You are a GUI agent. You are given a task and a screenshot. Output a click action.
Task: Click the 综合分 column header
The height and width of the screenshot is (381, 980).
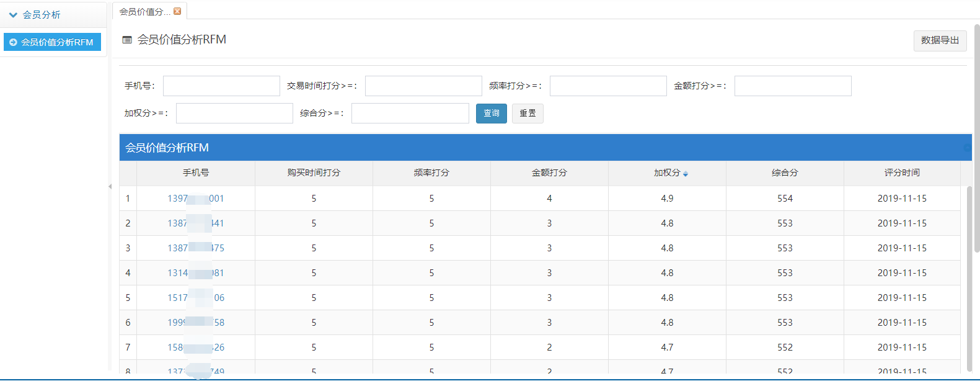(x=785, y=173)
